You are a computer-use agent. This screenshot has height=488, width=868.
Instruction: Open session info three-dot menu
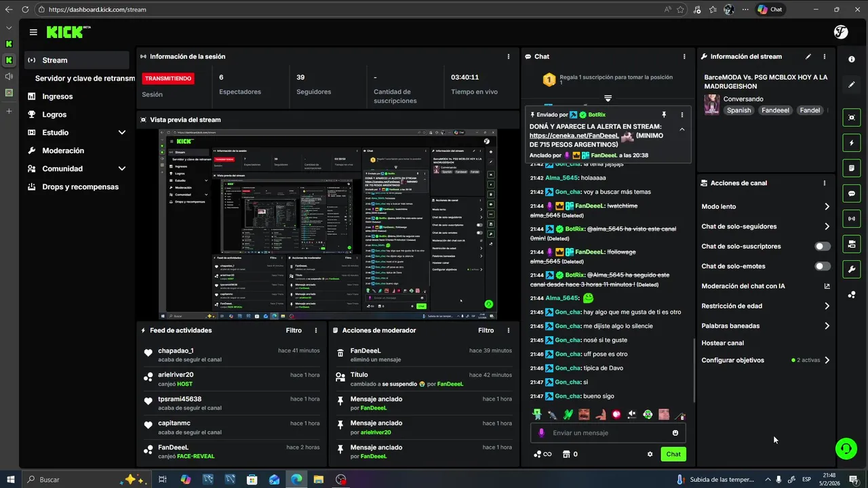[x=509, y=56]
